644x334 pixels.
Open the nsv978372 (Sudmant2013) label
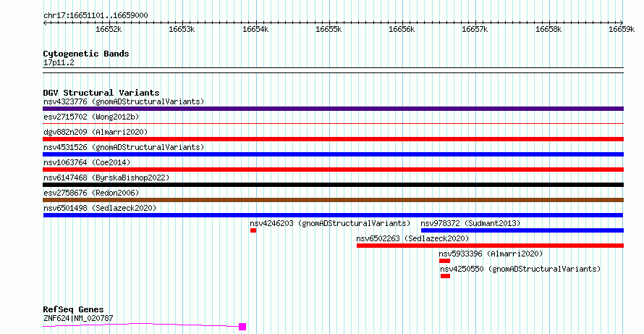point(470,223)
